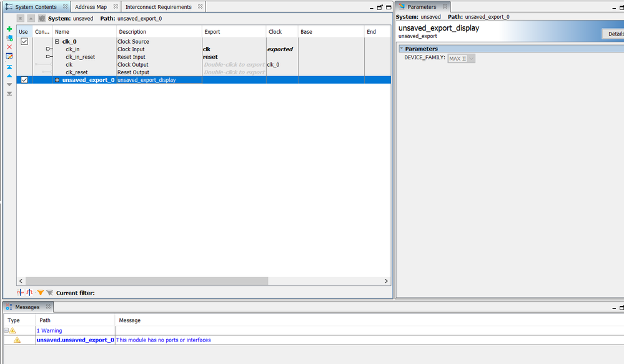Uncheck the Use box for clk_0
624x364 pixels.
24,41
